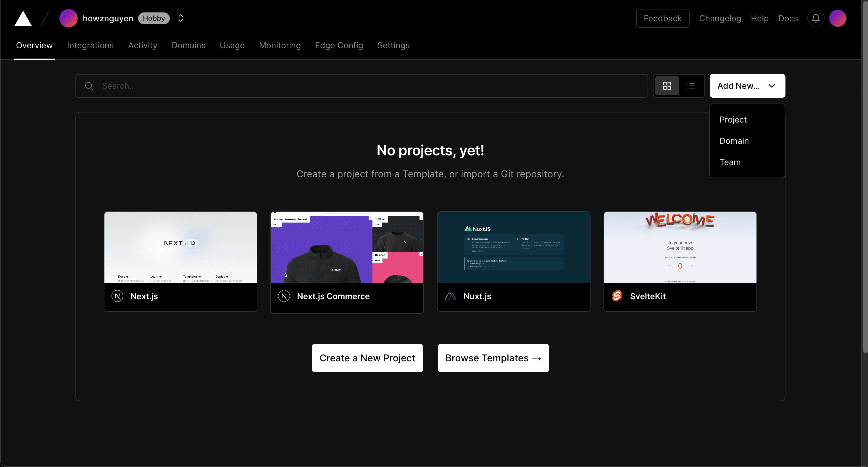Click the Nuxt.js template title
Image resolution: width=868 pixels, height=467 pixels.
pos(477,296)
